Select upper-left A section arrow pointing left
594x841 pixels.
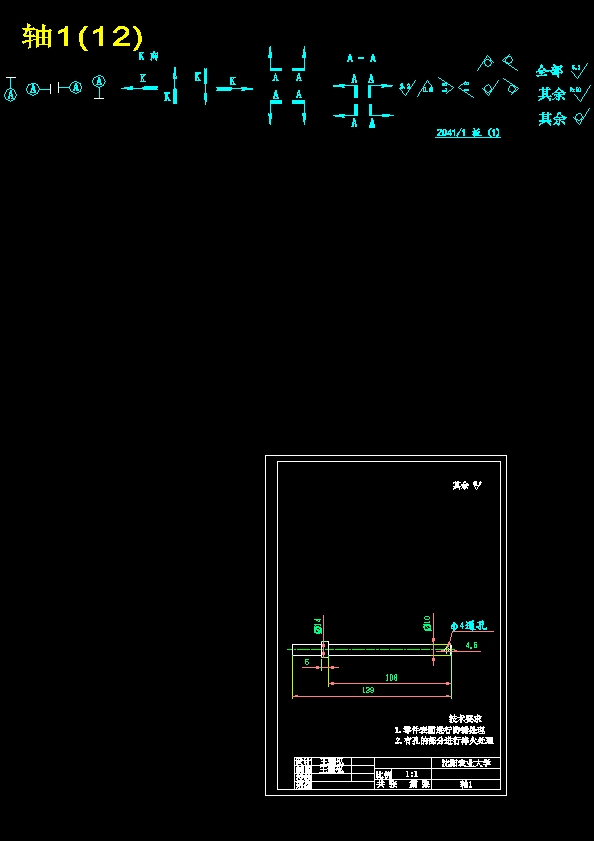pos(346,86)
